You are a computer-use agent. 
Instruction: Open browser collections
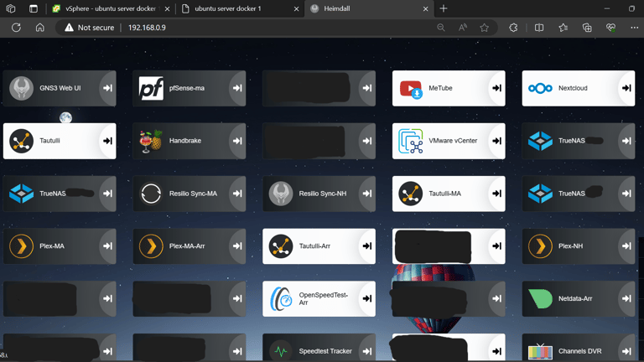pos(587,28)
